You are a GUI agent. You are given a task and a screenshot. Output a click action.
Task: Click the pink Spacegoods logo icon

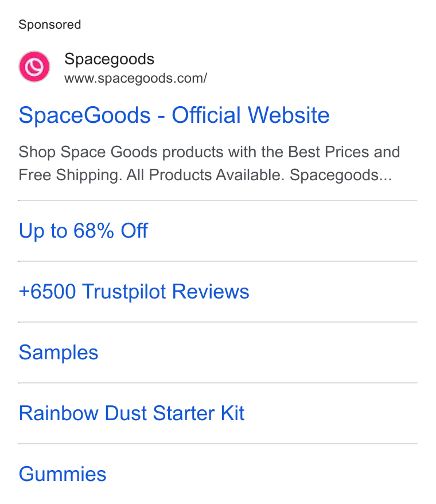pyautogui.click(x=34, y=67)
